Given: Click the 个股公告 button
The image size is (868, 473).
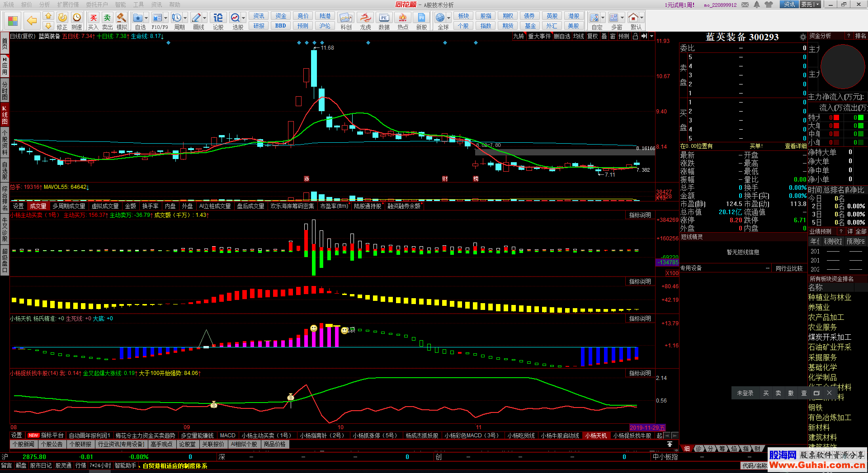Looking at the screenshot, I should coord(52,444).
